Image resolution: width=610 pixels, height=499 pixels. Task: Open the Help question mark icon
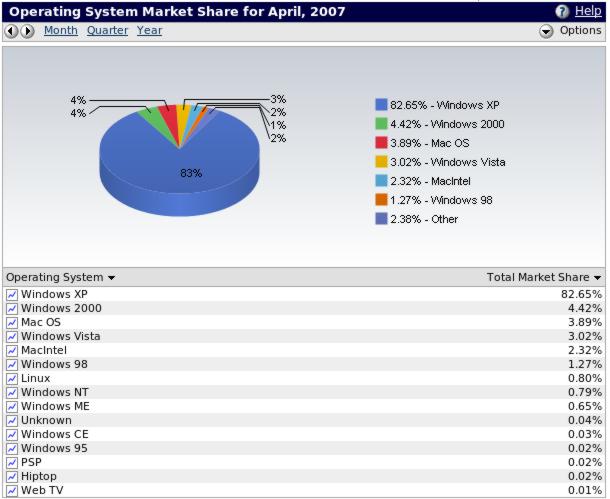562,12
